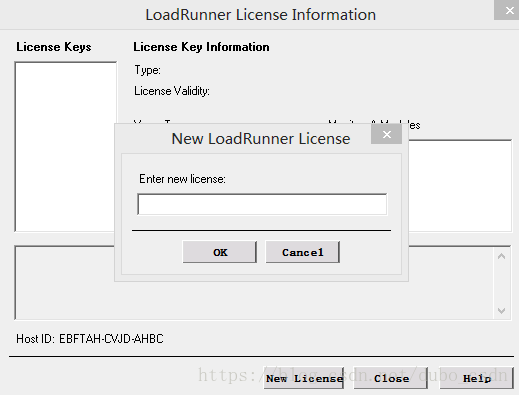519x395 pixels.
Task: Click the Host ID value EBFTAH-CVJD-AHBC
Action: point(111,339)
